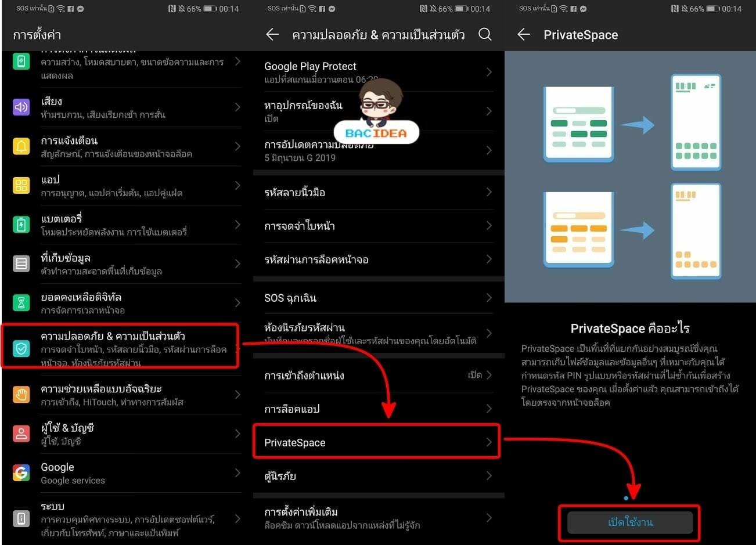Expand chevron on the Google row
The image size is (756, 545).
click(237, 473)
